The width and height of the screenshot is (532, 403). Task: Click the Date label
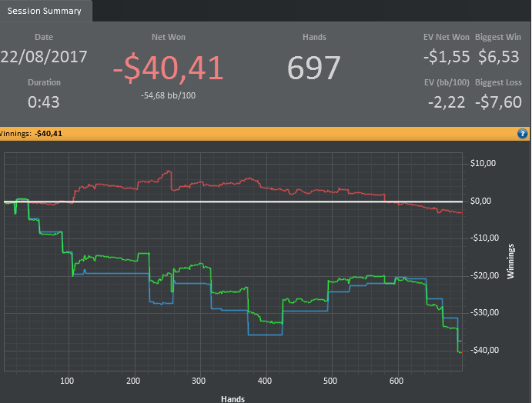click(44, 37)
